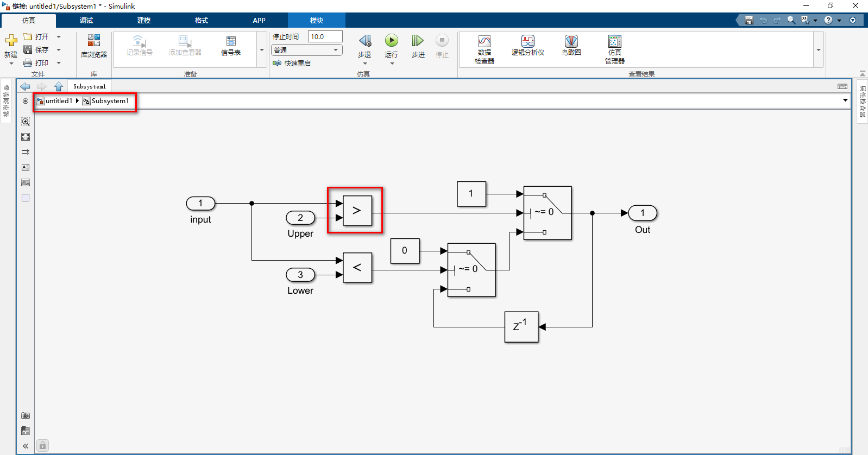Open the 仿真管理器 Simulation Manager

point(615,49)
